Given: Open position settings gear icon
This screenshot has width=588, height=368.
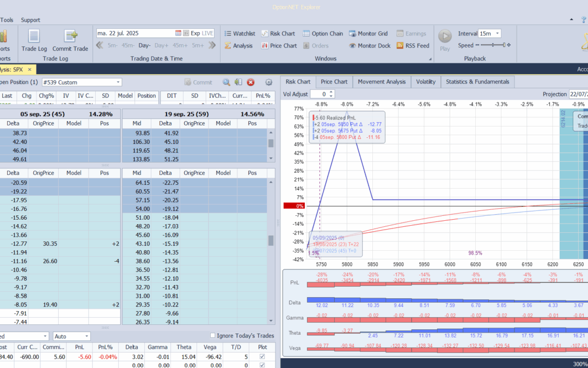Looking at the screenshot, I should point(268,82).
